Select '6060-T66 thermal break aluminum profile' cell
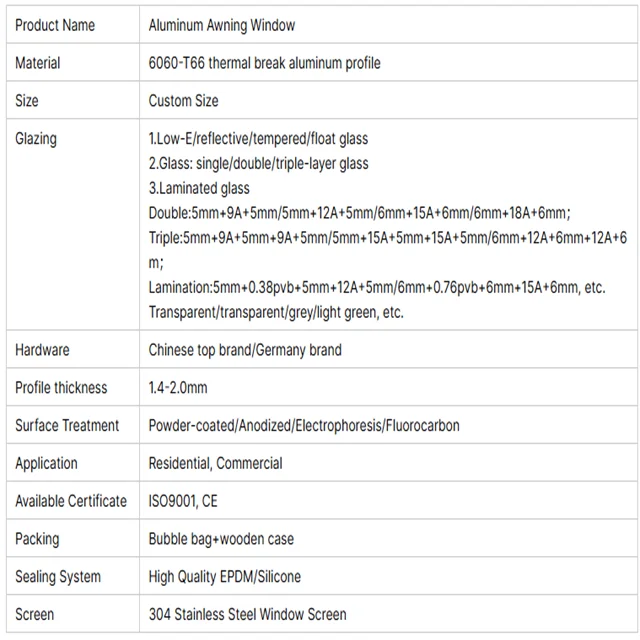 (x=264, y=63)
